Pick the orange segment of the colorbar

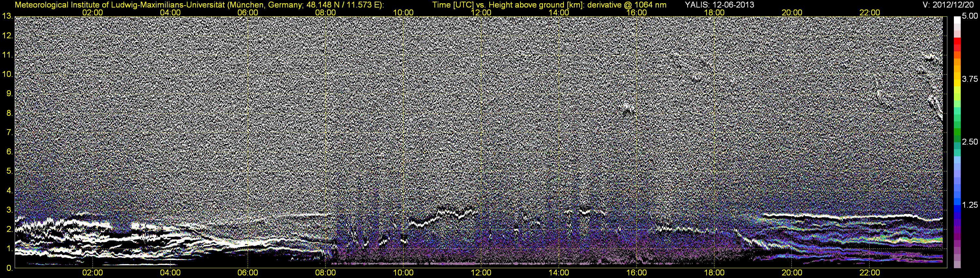957,62
